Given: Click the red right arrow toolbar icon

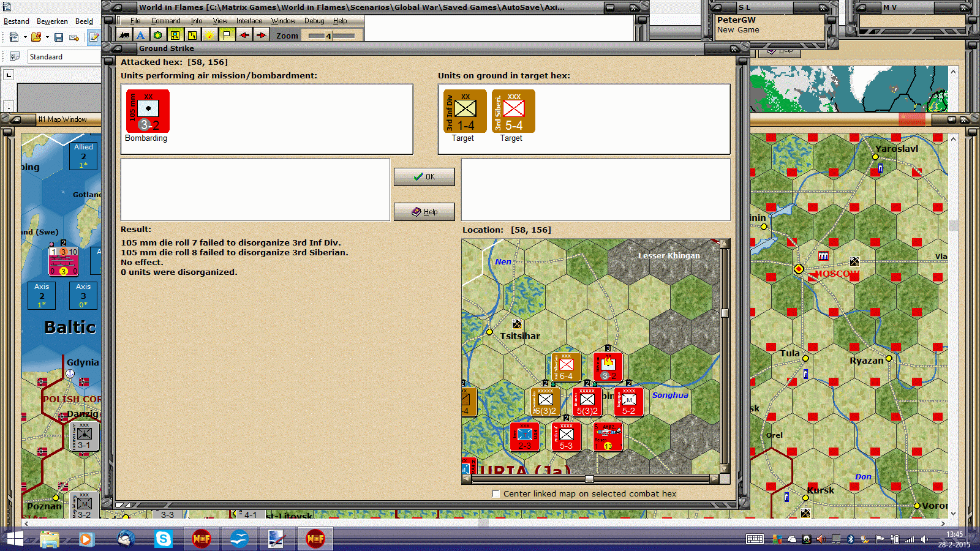Looking at the screenshot, I should pos(261,36).
